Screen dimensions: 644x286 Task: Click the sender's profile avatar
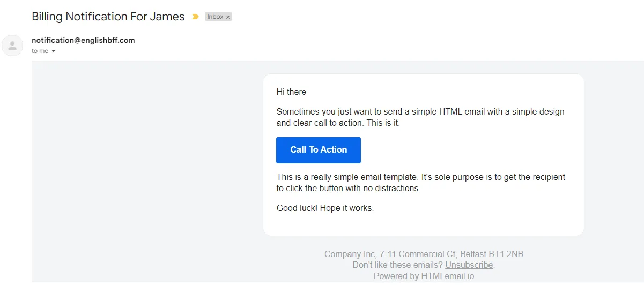(12, 46)
